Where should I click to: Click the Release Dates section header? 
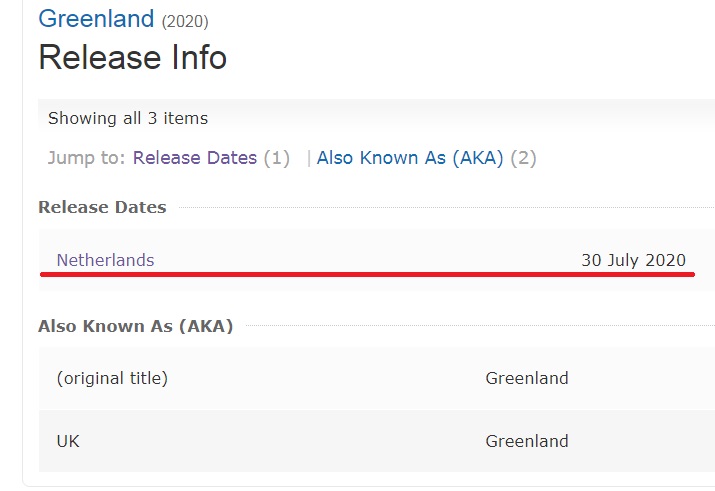(x=102, y=207)
